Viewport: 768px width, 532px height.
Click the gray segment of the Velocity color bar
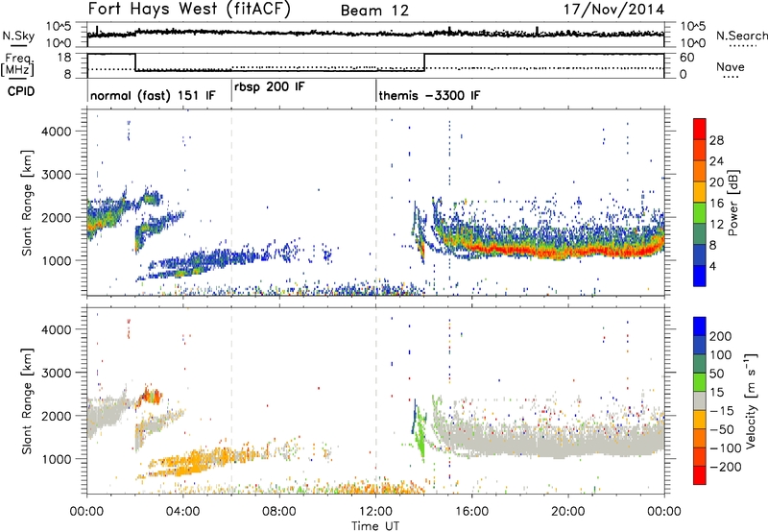click(x=700, y=401)
